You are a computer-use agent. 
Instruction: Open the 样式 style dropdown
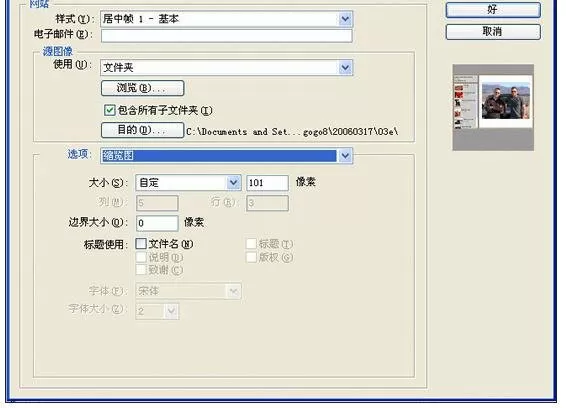[x=226, y=19]
